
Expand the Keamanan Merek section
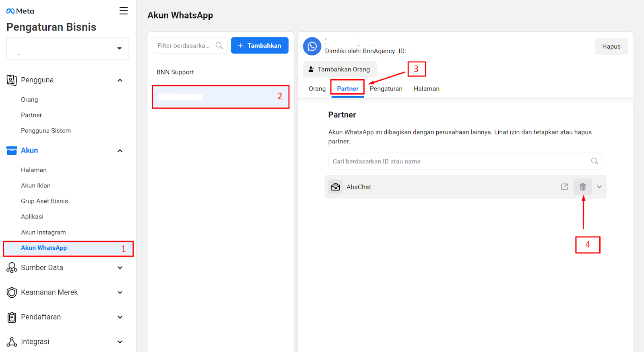coord(120,292)
